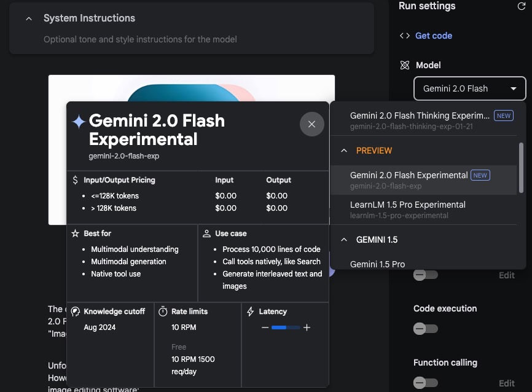Open the Gemini 2.0 Flash model dropdown
This screenshot has width=532, height=392.
pyautogui.click(x=470, y=88)
